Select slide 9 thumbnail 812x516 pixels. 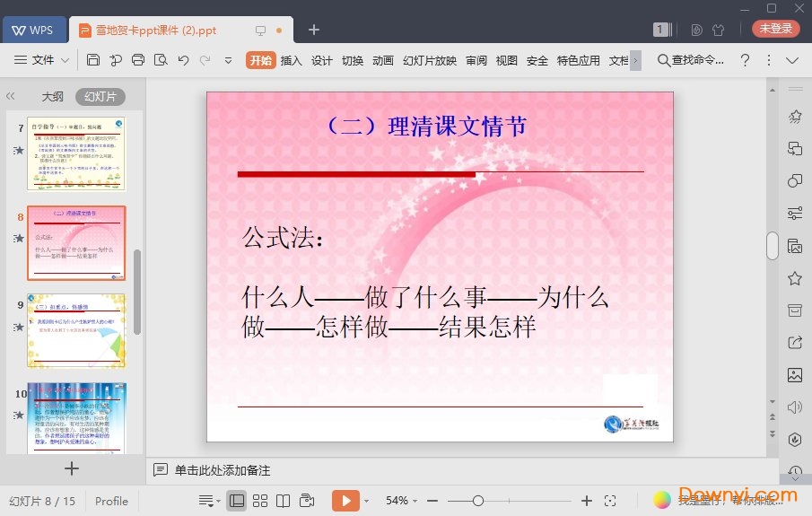tap(76, 330)
